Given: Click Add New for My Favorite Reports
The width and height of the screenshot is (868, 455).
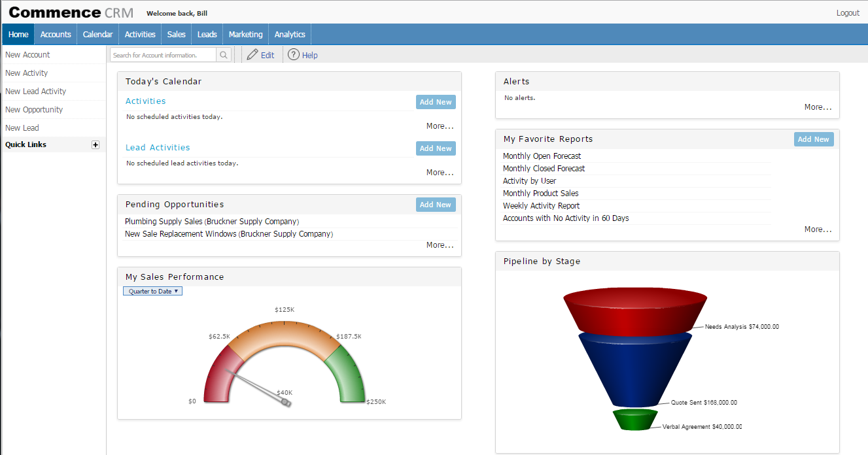Looking at the screenshot, I should [x=814, y=139].
